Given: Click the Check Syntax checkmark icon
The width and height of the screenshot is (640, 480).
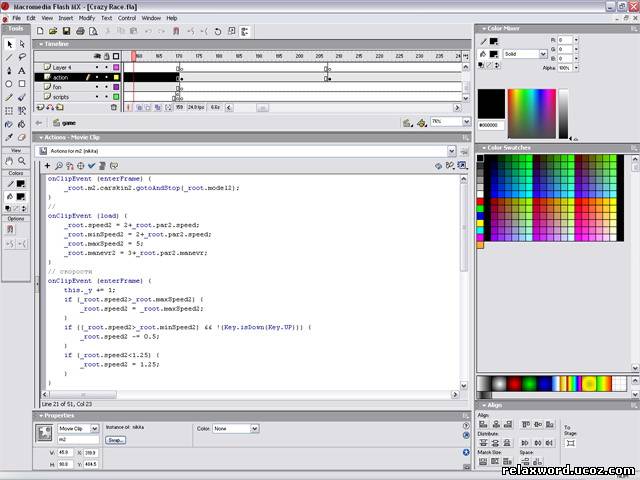Looking at the screenshot, I should coord(92,166).
